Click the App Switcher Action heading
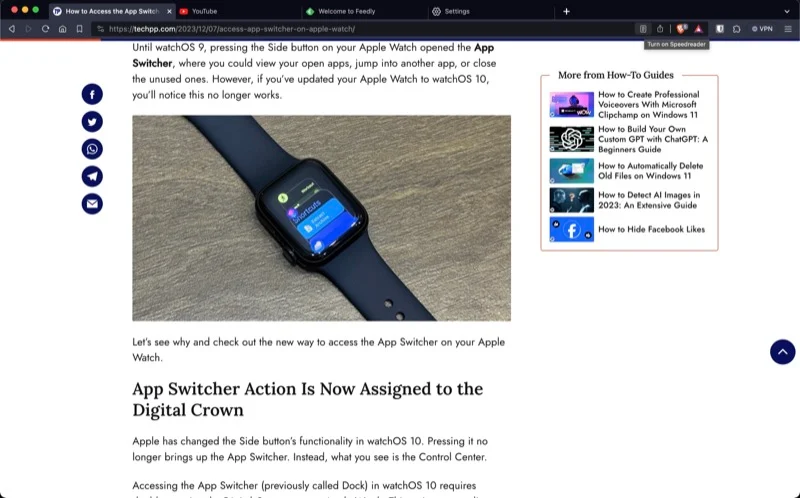This screenshot has width=800, height=498. [308, 400]
